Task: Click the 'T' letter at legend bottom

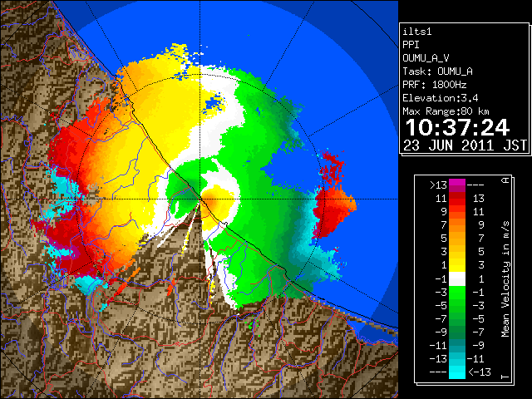Action: click(x=505, y=377)
